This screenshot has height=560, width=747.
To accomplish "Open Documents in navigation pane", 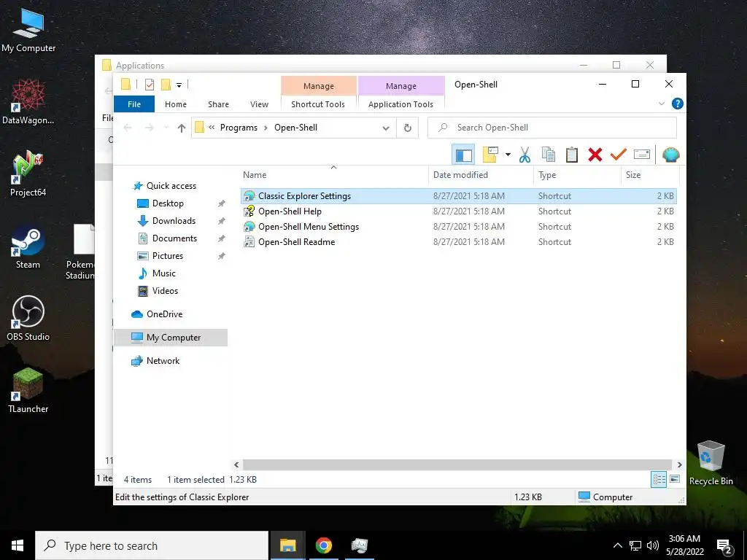I will point(174,238).
